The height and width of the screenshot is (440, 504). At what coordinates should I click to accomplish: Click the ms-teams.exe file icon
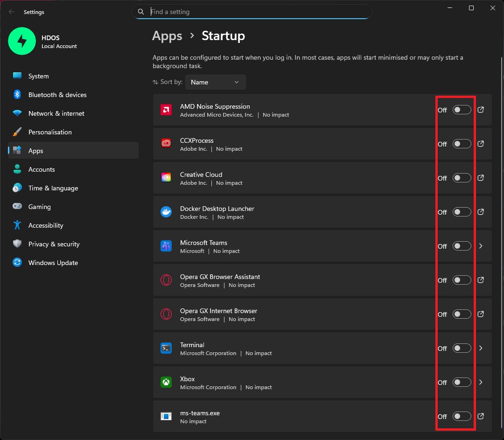click(x=166, y=417)
